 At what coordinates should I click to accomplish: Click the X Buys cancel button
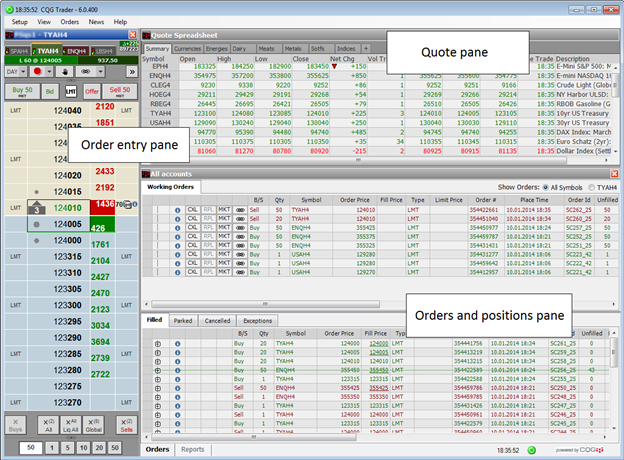[x=16, y=425]
